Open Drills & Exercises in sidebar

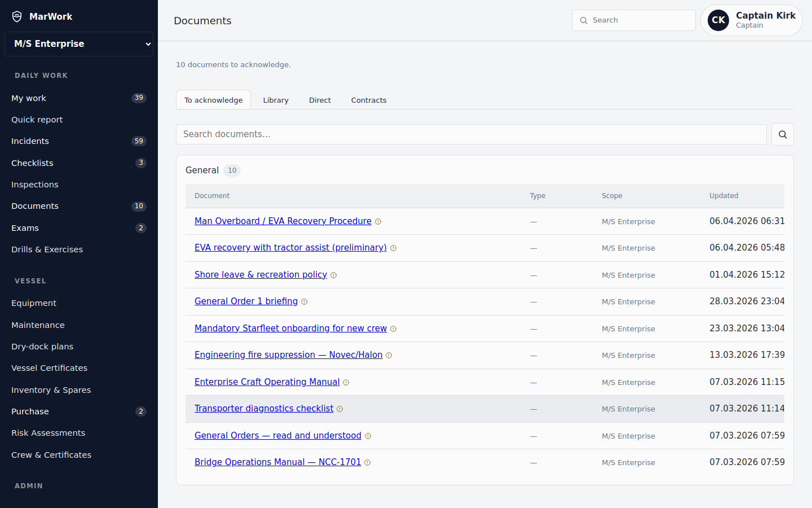(79, 249)
